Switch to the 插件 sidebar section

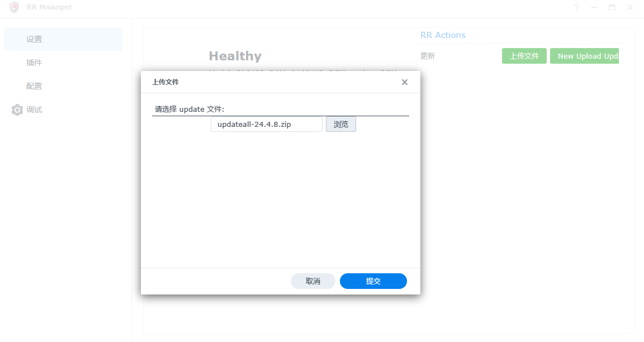click(x=34, y=63)
